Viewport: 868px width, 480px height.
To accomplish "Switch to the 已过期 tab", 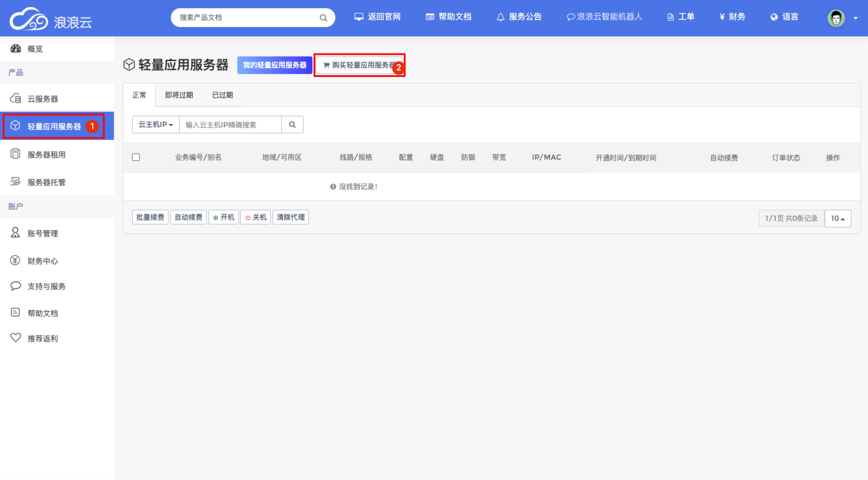I will point(223,95).
